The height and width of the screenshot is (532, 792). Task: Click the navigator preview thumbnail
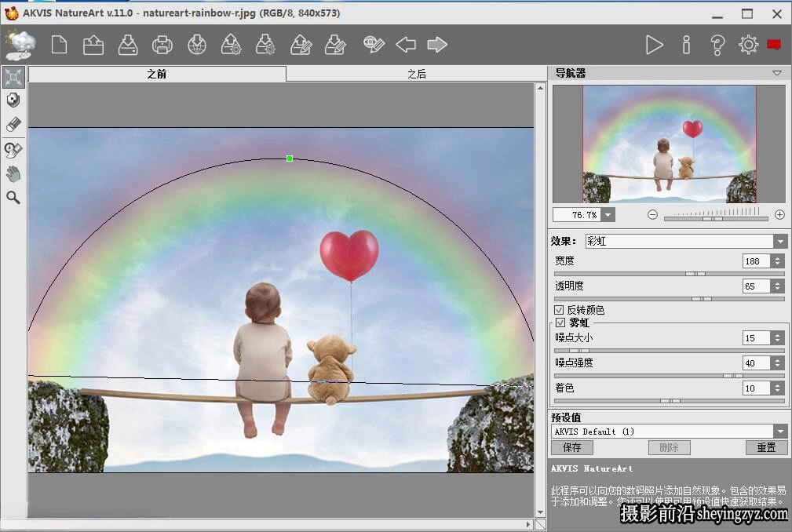tap(670, 144)
